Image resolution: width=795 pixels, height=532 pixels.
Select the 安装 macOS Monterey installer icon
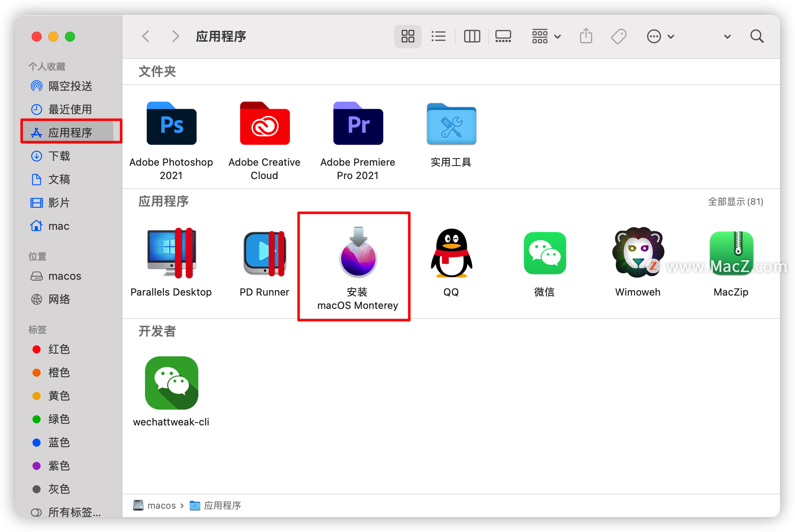358,252
